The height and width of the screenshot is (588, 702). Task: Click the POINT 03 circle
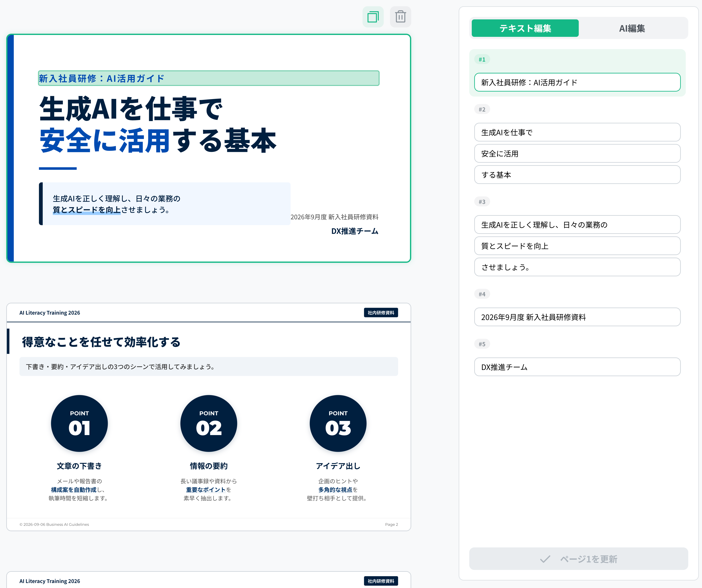(x=338, y=423)
